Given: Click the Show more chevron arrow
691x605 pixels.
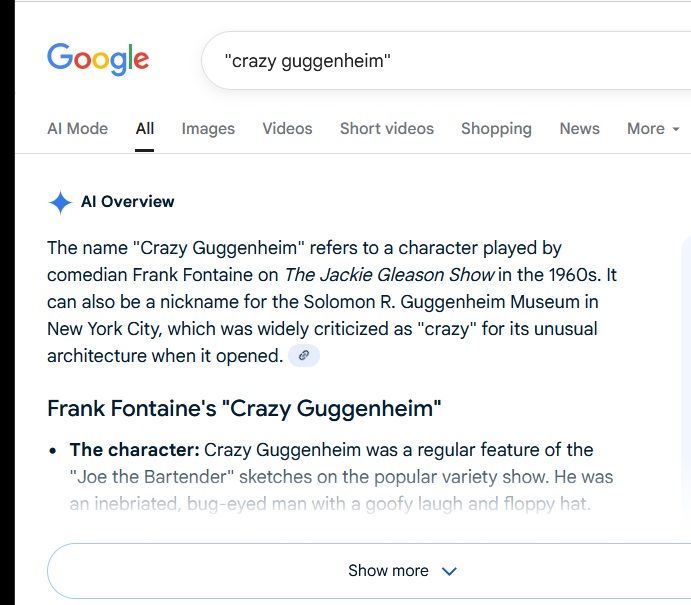Looking at the screenshot, I should click(449, 571).
